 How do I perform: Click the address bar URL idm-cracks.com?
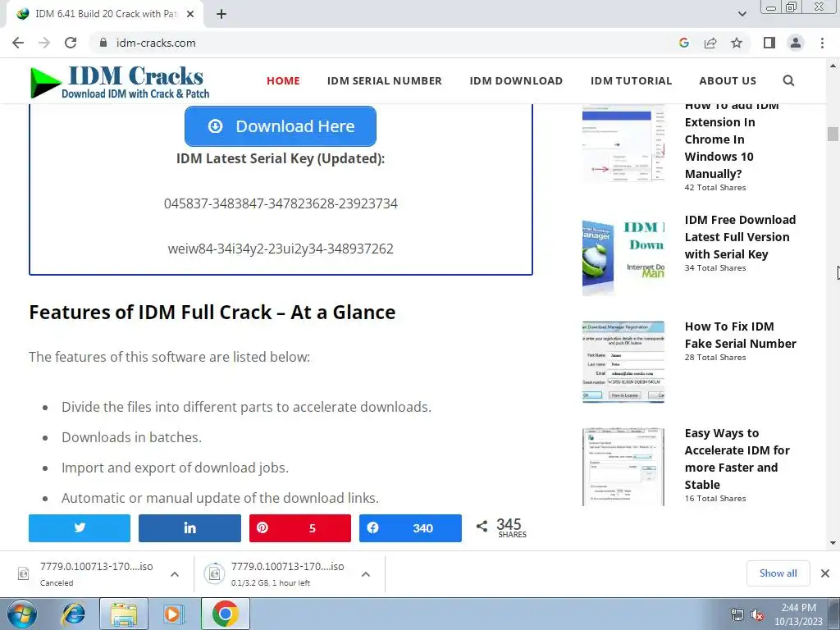[155, 43]
